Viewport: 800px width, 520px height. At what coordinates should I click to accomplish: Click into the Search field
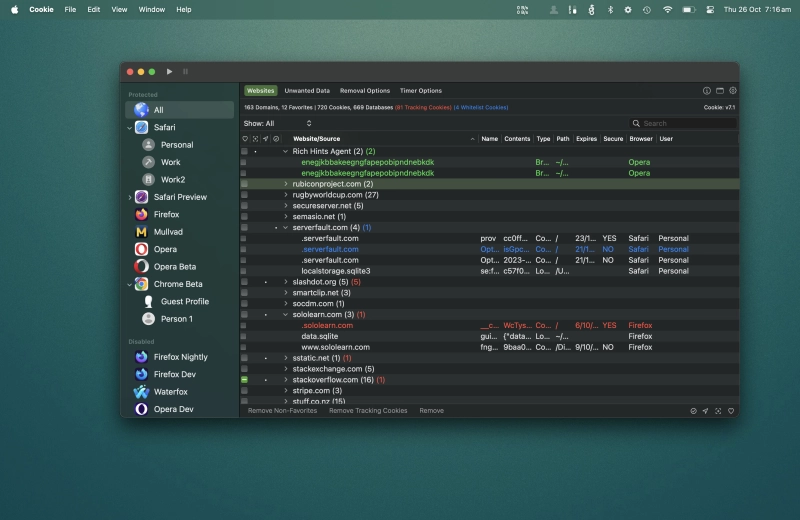click(683, 123)
